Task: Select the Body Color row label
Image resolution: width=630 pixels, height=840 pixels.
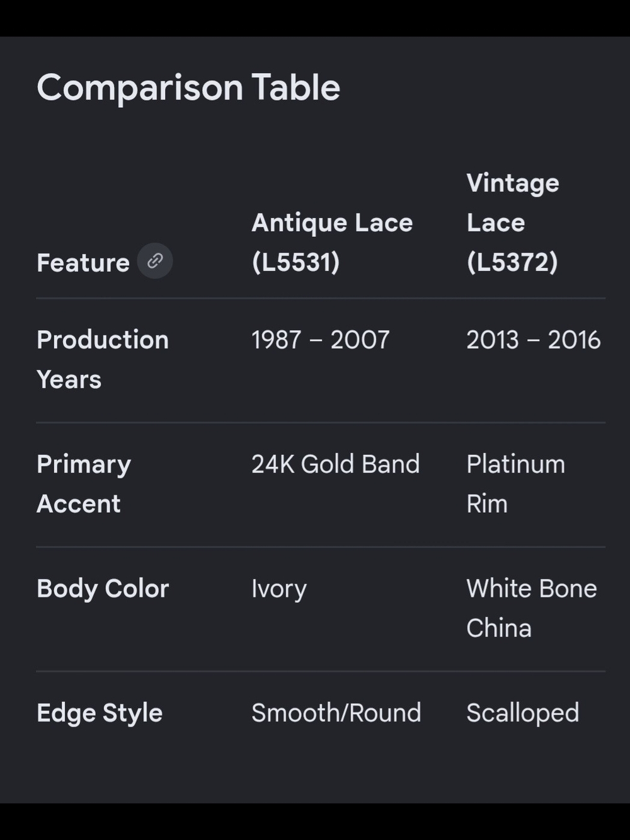Action: pos(103,589)
